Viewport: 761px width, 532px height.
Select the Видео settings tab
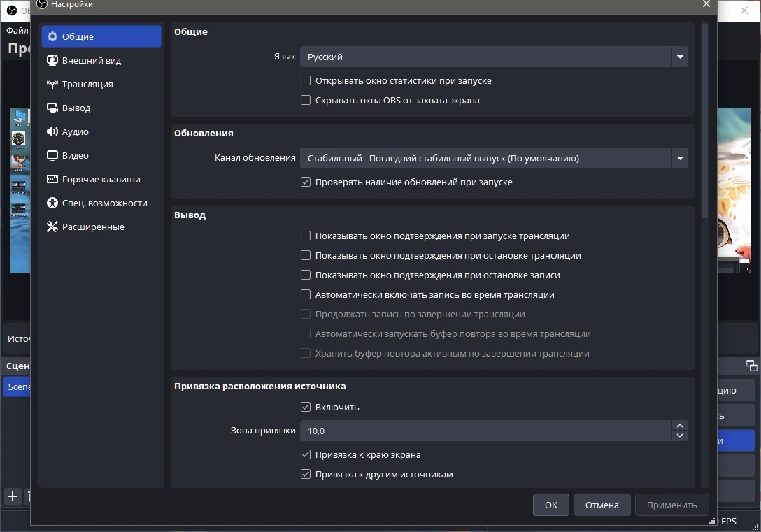click(x=101, y=155)
